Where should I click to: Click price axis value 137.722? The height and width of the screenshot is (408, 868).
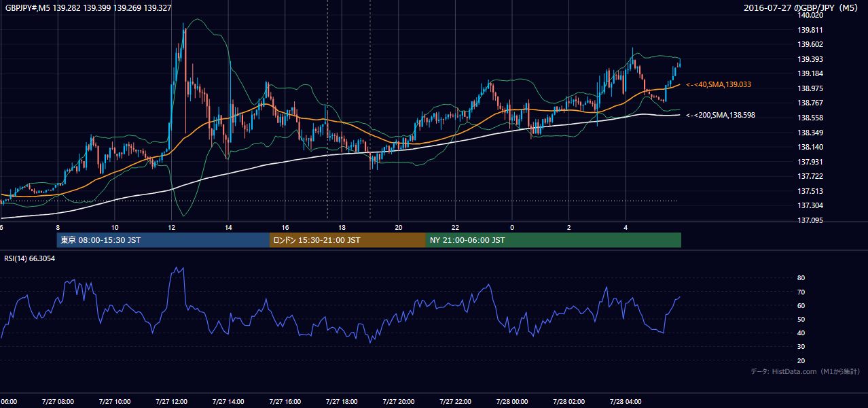[811, 176]
